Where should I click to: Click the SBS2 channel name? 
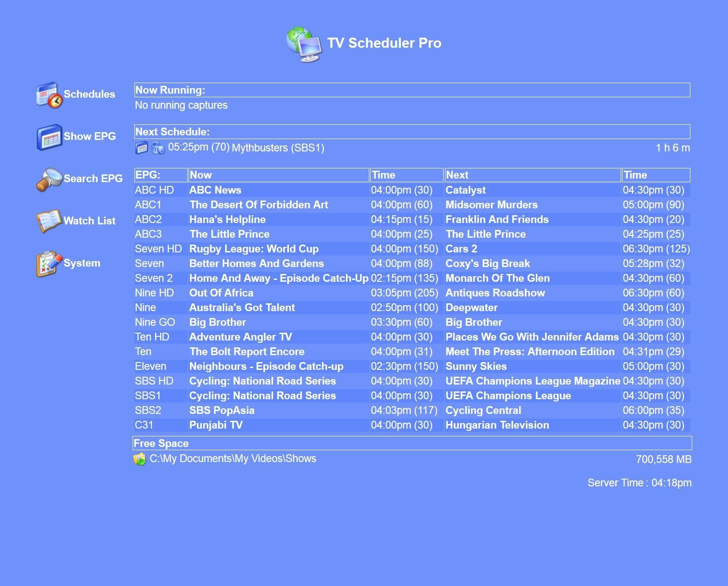tap(148, 410)
